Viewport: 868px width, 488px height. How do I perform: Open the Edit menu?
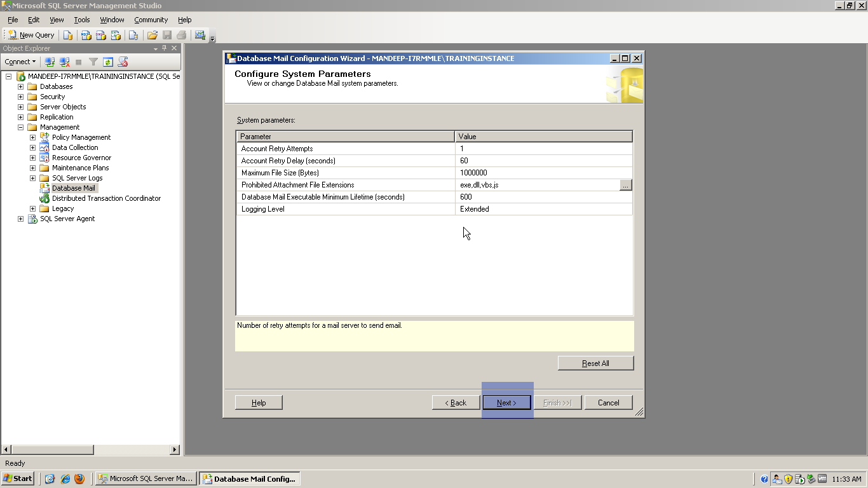[34, 20]
